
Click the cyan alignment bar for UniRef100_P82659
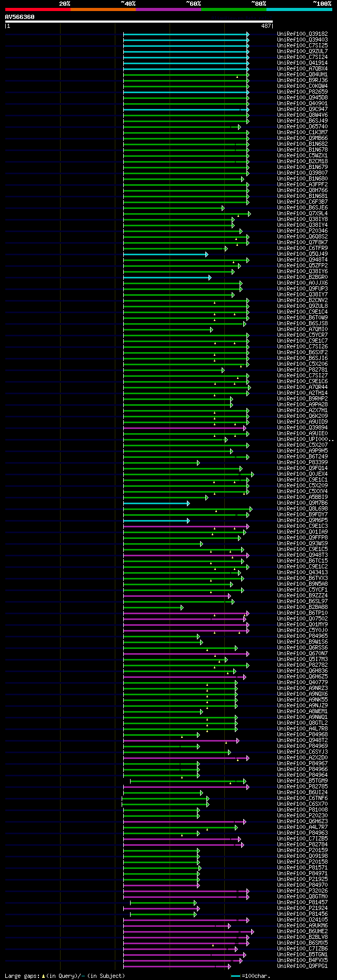(185, 92)
